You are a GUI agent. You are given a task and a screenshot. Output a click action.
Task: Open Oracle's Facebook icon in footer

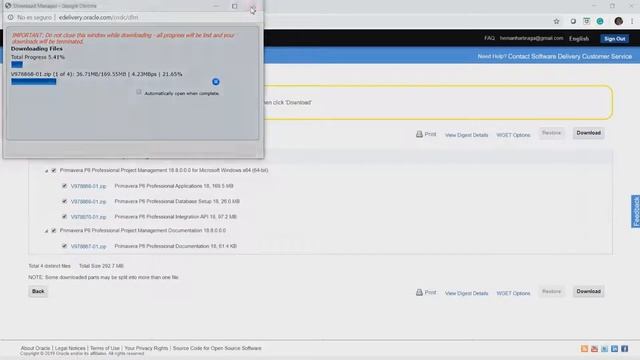[624, 349]
